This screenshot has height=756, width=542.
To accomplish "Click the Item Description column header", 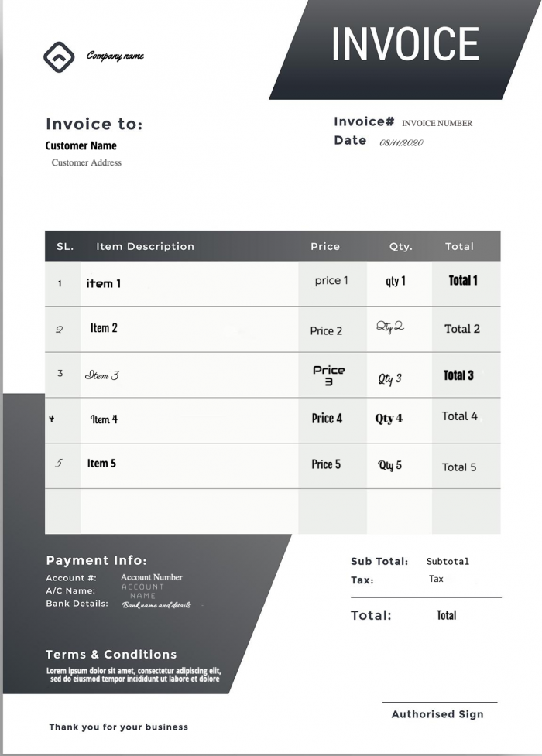I will click(145, 246).
